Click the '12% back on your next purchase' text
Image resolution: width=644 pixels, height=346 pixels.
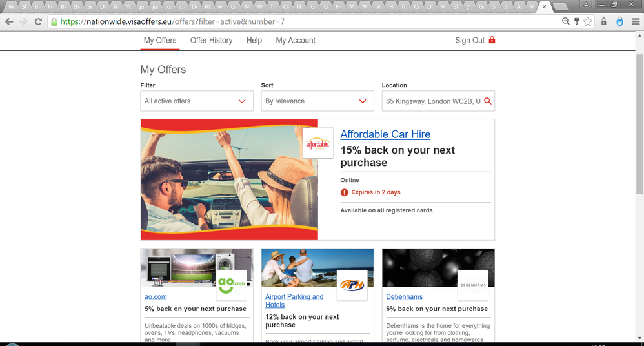pyautogui.click(x=302, y=321)
